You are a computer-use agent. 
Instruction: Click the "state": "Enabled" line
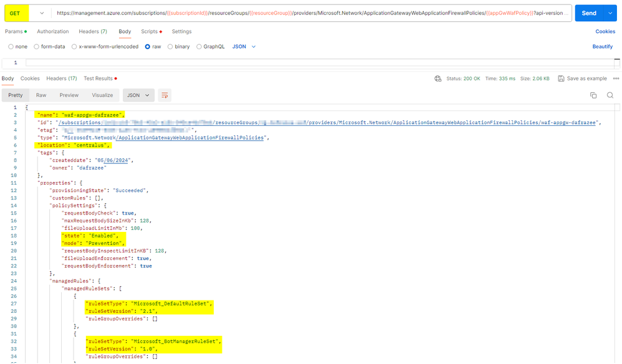click(90, 236)
